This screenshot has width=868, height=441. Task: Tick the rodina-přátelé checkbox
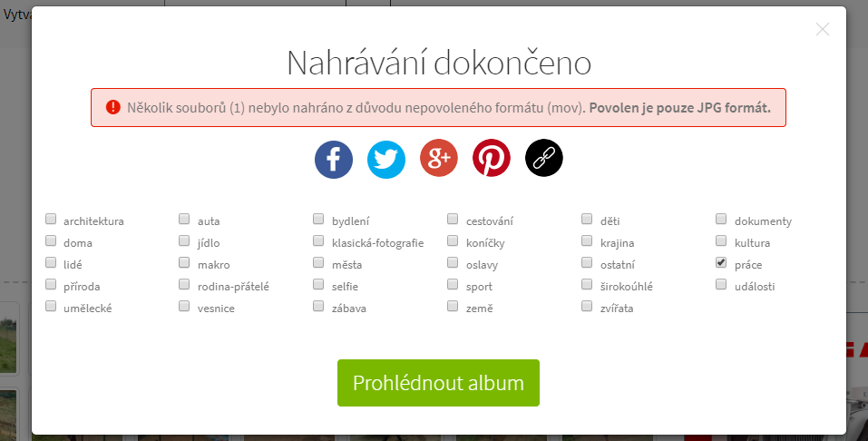(184, 285)
